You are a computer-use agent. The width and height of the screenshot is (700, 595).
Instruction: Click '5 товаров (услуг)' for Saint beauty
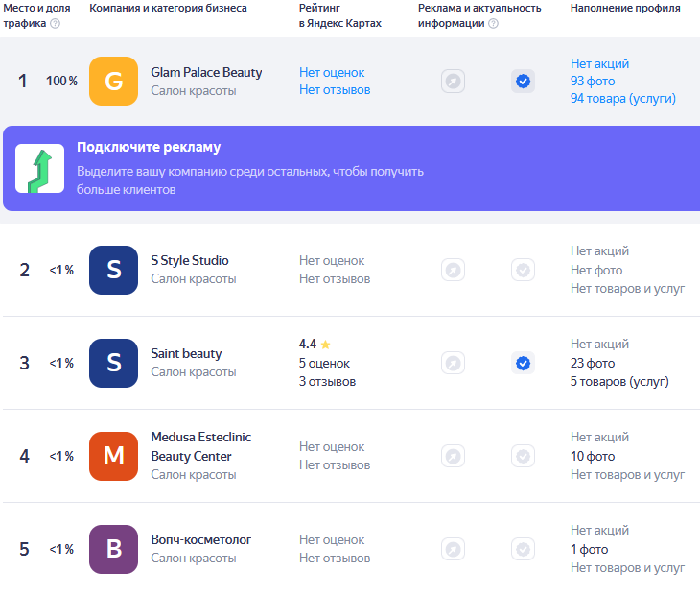(619, 382)
